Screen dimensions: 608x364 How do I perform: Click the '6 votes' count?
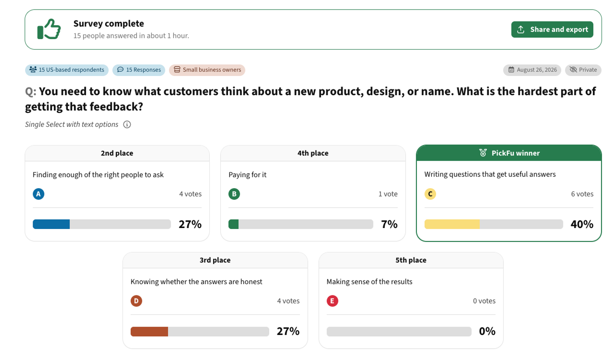[582, 194]
